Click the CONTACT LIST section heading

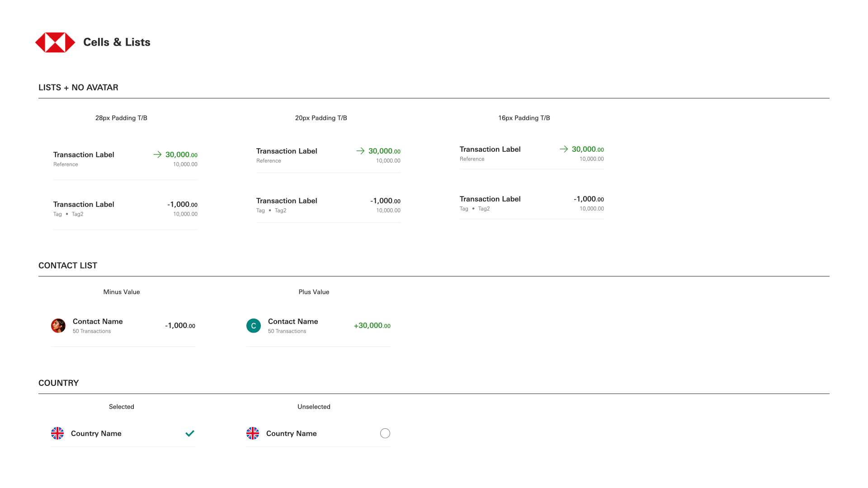pos(68,266)
